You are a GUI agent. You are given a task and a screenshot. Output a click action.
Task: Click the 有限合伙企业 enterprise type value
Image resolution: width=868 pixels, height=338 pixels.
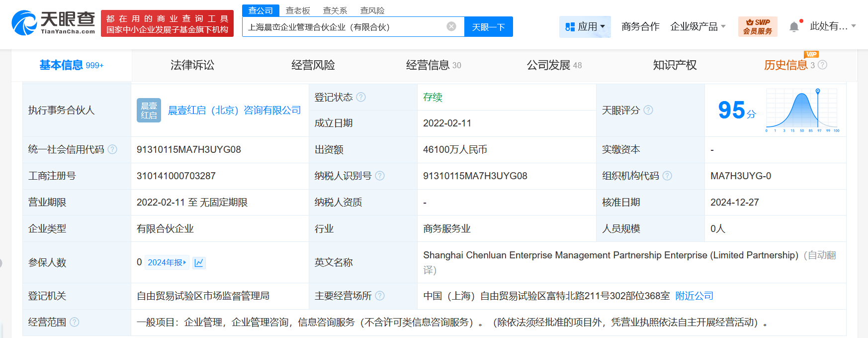coord(165,228)
